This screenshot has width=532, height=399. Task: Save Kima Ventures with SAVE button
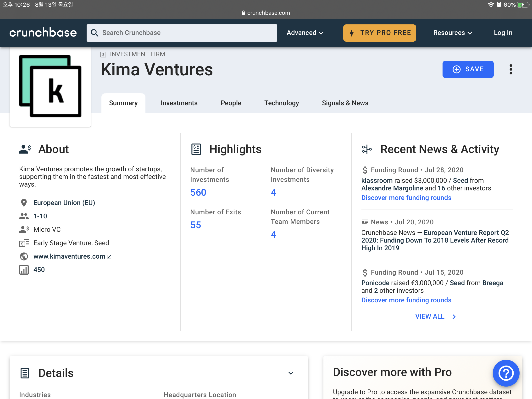[x=468, y=69]
